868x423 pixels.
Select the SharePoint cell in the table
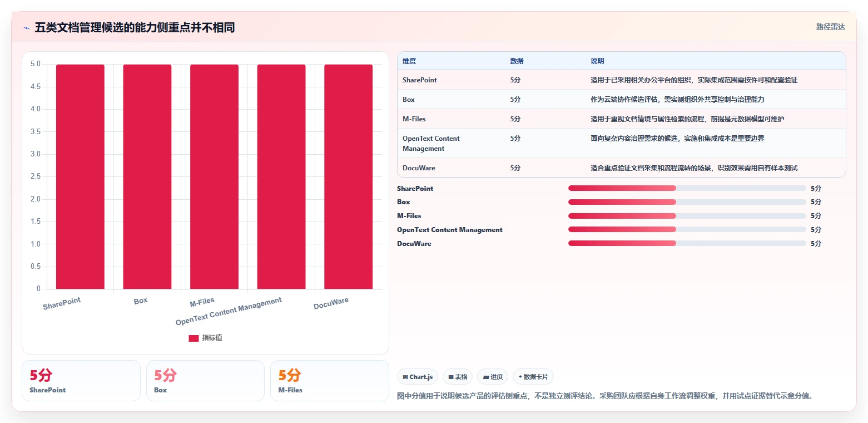(x=420, y=80)
